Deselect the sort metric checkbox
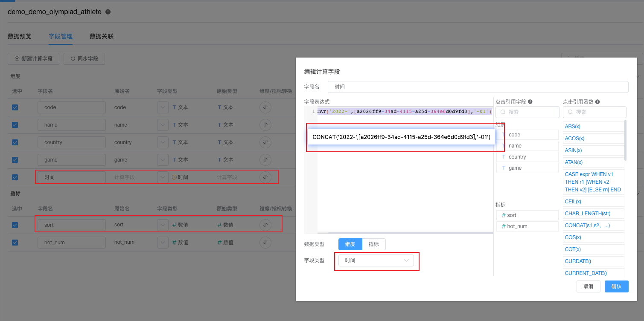The image size is (644, 321). (15, 225)
